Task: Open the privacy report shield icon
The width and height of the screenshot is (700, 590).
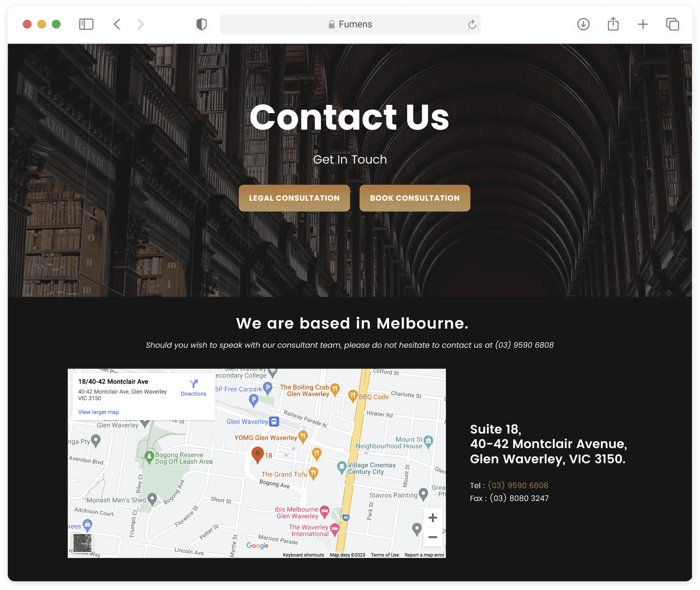Action: (201, 24)
